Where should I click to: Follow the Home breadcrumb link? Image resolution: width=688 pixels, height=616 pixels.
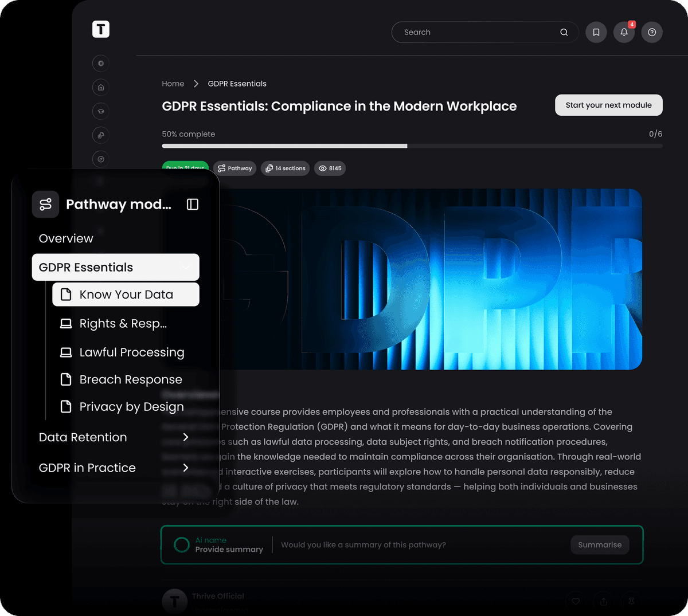point(173,84)
